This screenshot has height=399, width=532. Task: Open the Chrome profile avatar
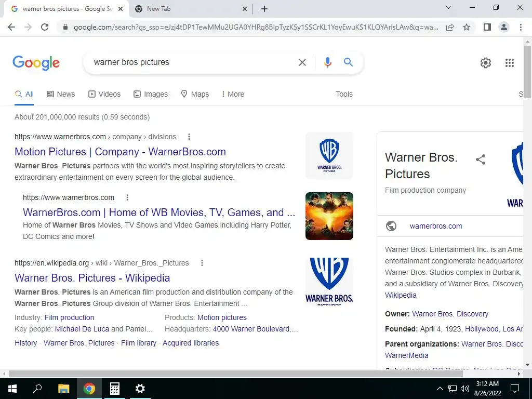(504, 27)
